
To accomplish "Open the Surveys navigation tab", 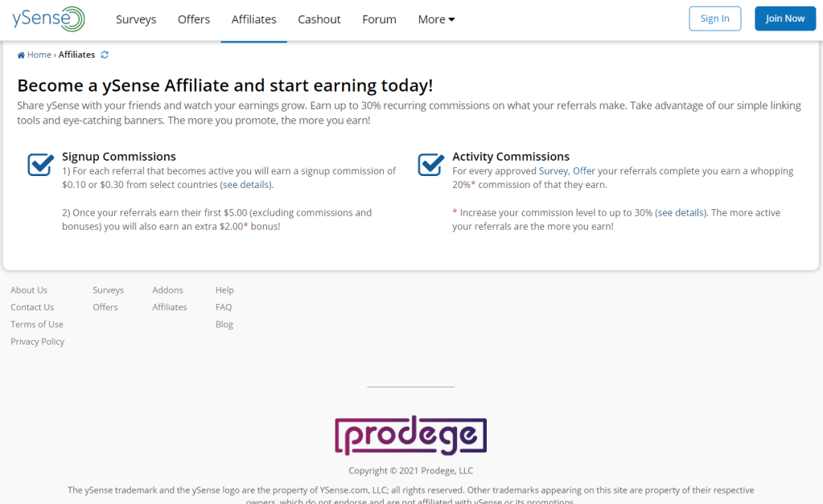I will [x=136, y=19].
